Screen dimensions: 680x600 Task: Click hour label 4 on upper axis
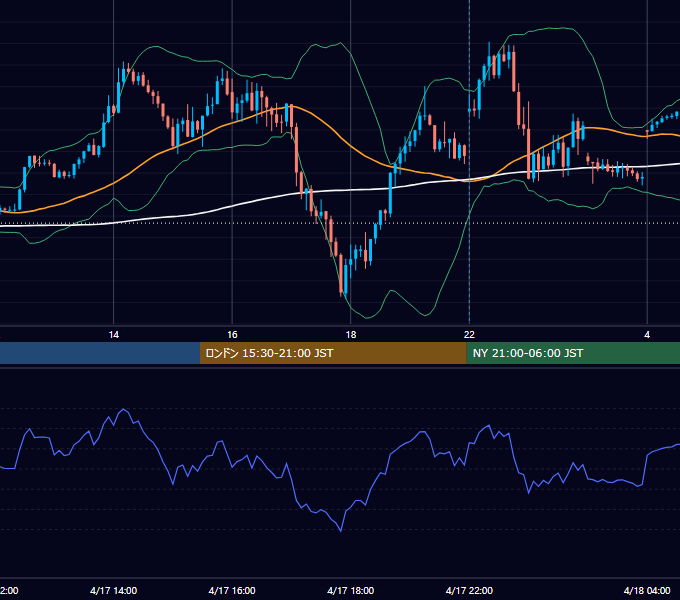coord(647,335)
